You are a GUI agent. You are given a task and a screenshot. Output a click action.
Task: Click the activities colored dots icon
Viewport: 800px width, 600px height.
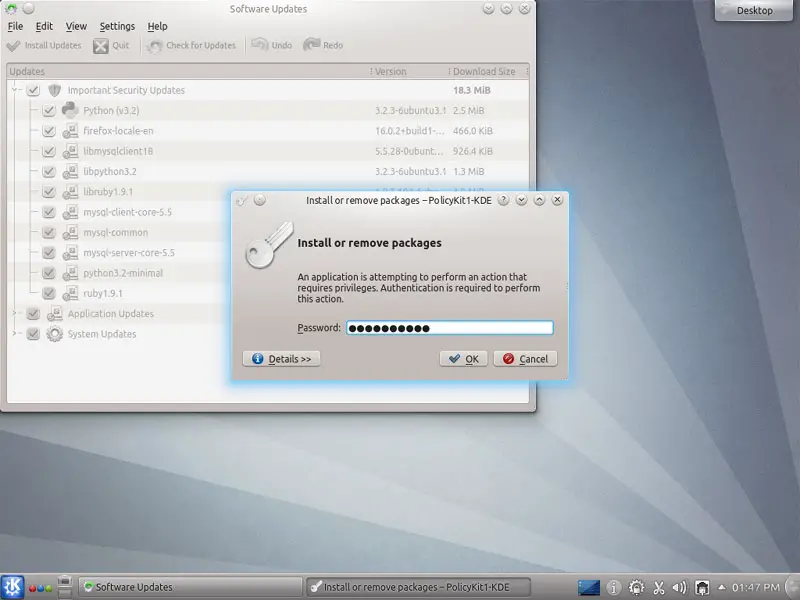tap(40, 588)
